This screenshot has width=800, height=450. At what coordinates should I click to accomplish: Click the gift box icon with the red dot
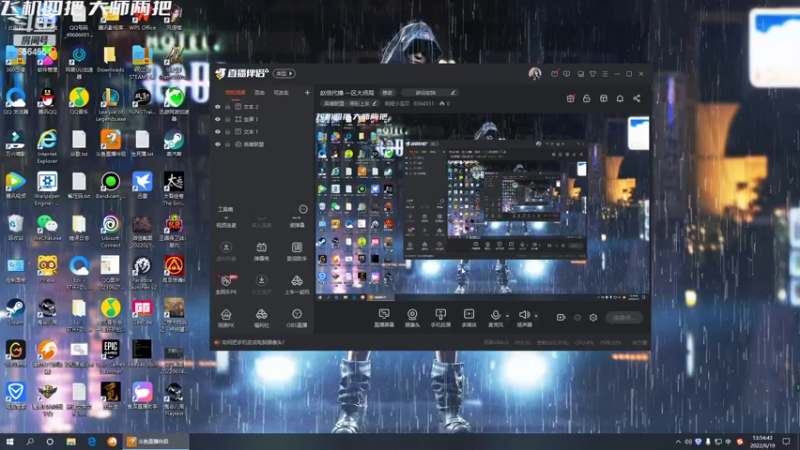click(x=570, y=98)
